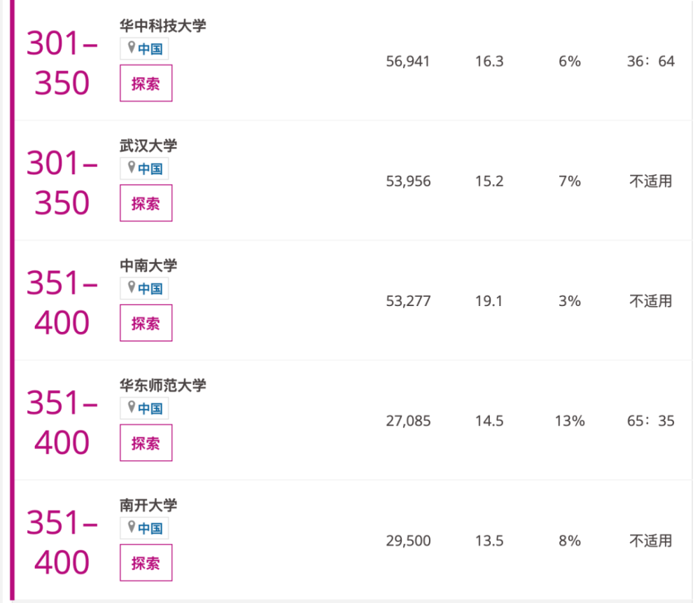The image size is (700, 603).
Task: Select the 探索 button under 华东师范大学
Action: pyautogui.click(x=146, y=443)
